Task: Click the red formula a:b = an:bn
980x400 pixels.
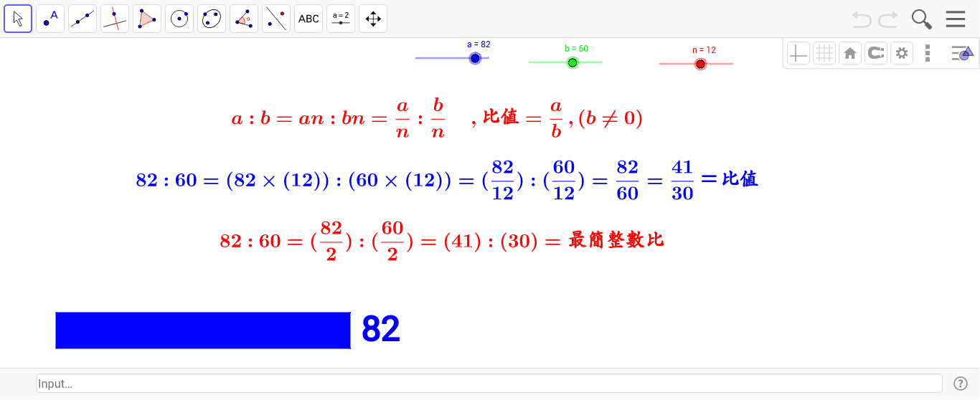Action: pyautogui.click(x=437, y=118)
